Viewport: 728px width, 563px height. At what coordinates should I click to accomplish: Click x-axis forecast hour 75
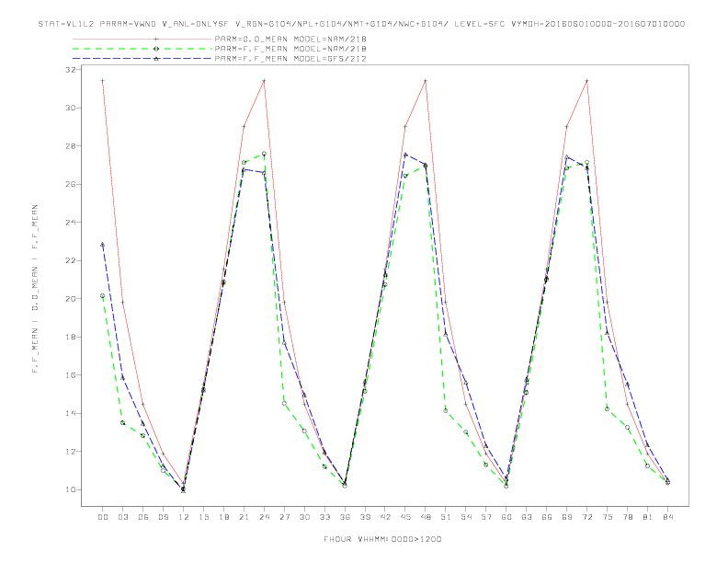tap(607, 517)
